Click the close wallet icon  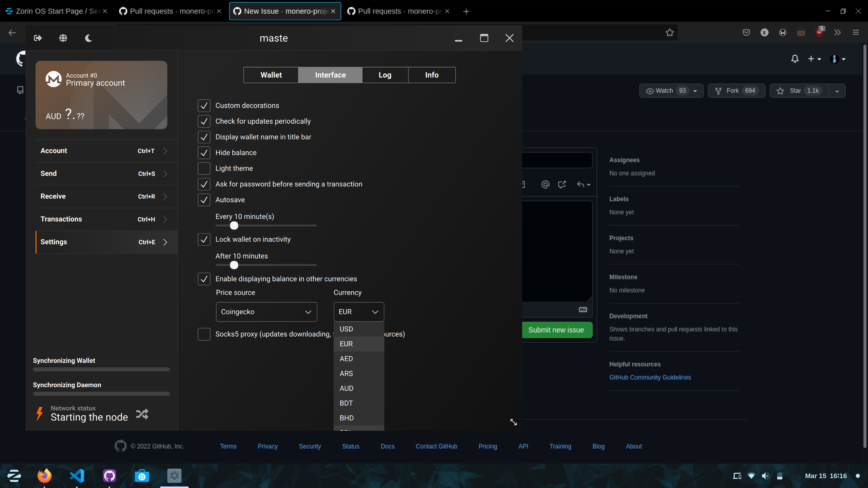38,38
